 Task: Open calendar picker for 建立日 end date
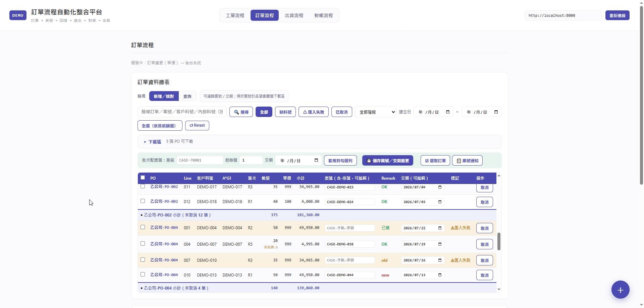[496, 112]
